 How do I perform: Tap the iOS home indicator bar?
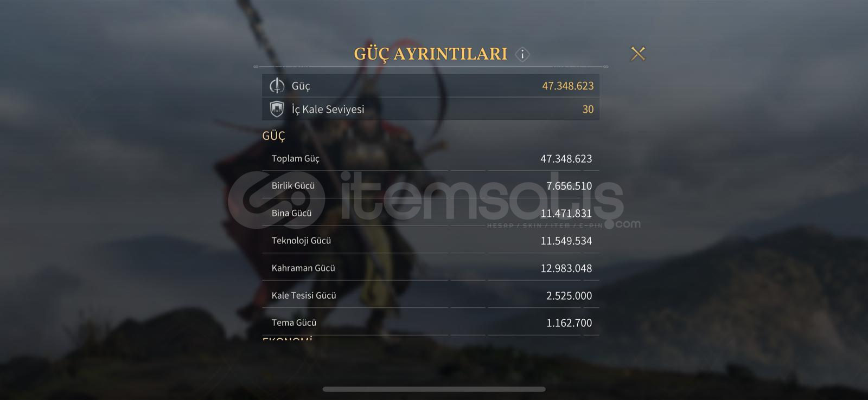pos(434,389)
